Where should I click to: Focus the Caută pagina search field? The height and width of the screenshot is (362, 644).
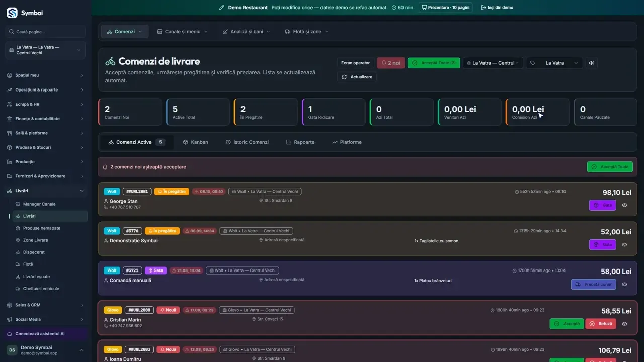pos(45,32)
